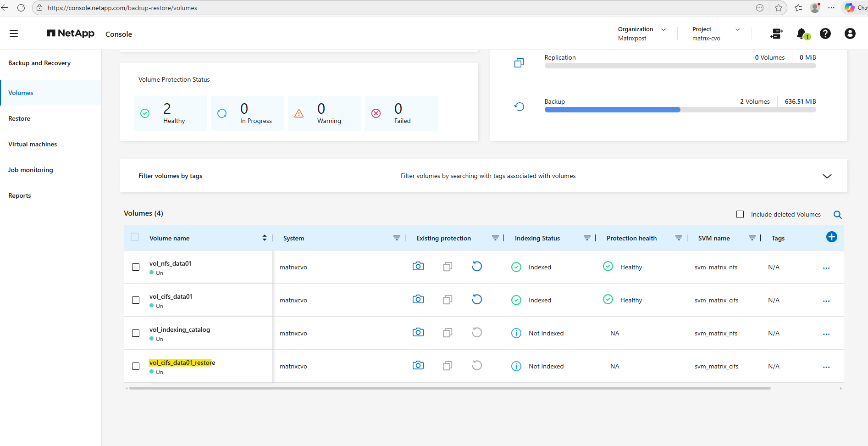The width and height of the screenshot is (868, 446).
Task: Open more actions menu for vol_cifs_data01
Action: click(826, 301)
